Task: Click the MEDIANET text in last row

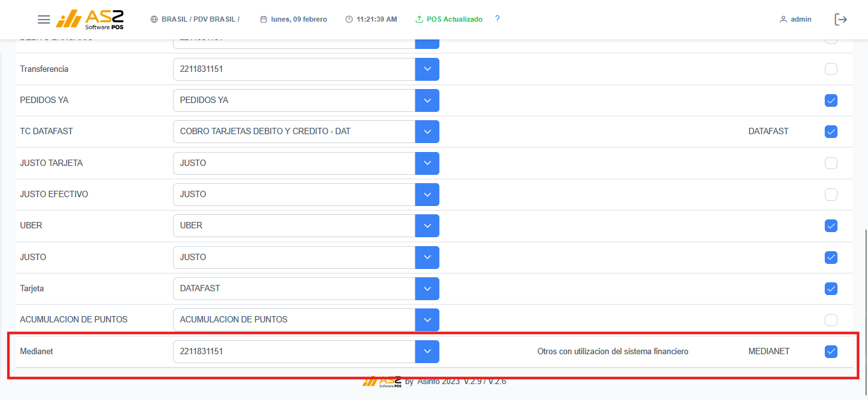Action: (769, 351)
